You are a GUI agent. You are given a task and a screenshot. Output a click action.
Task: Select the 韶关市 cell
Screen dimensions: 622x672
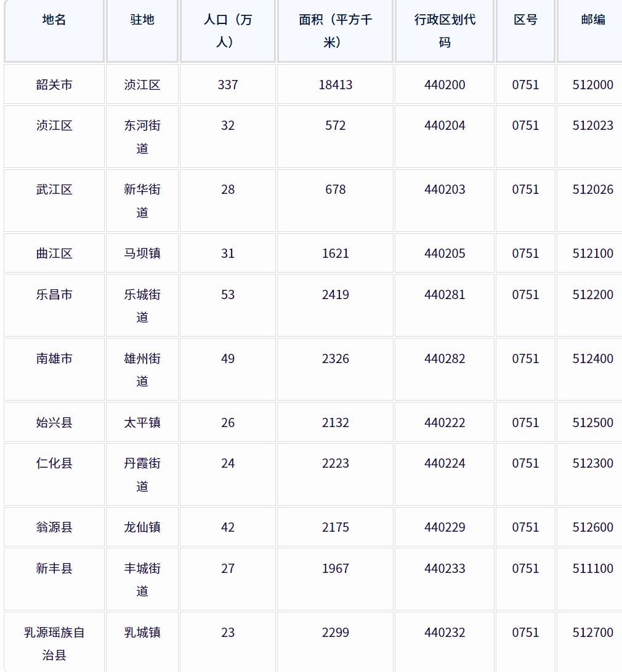pyautogui.click(x=54, y=84)
